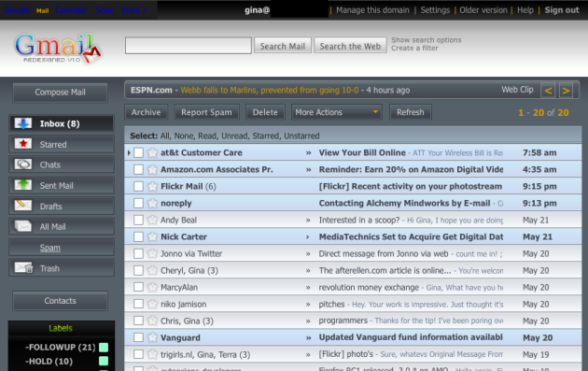Star the Cheryl, Gina message
588x371 pixels.
point(152,270)
